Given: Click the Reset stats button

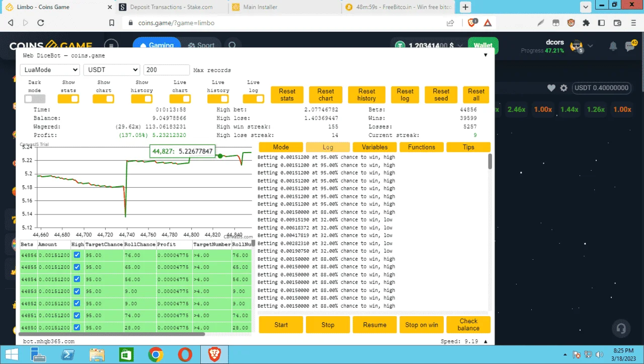Looking at the screenshot, I should [x=287, y=95].
